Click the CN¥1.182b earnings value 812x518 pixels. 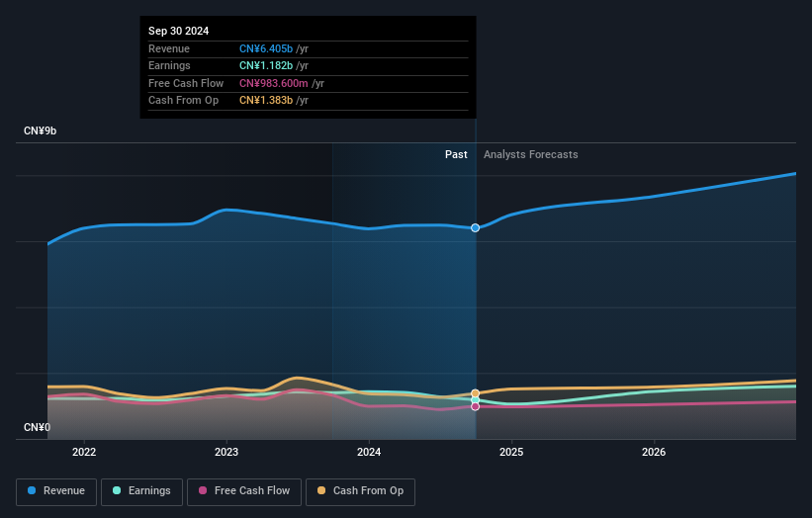pos(266,65)
